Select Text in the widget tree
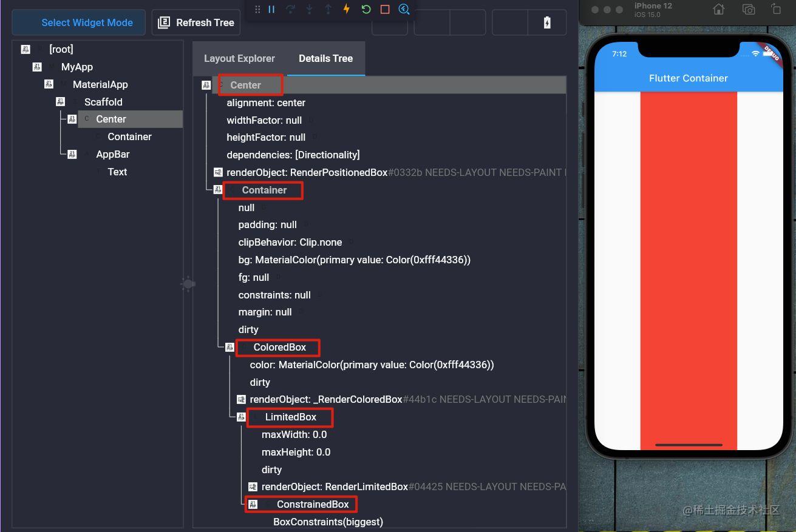Viewport: 796px width, 532px height. coord(117,172)
